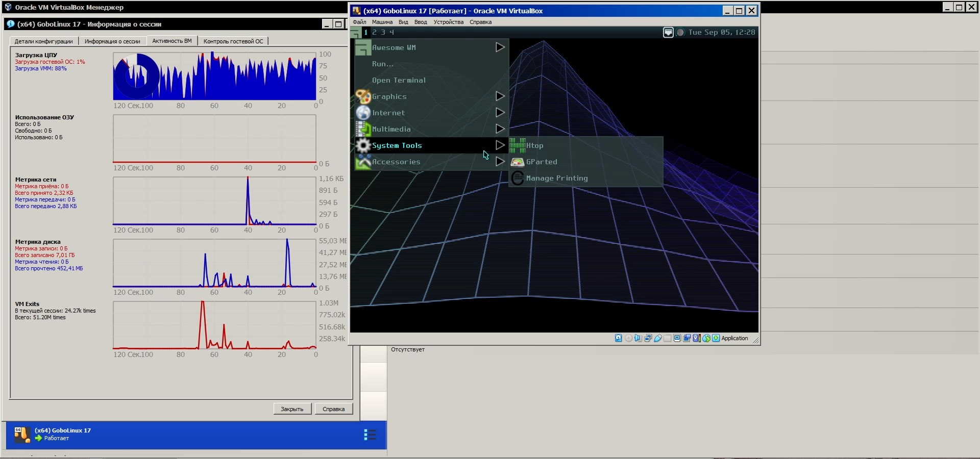Screen dimensions: 980x459
Task: Switch to workspace tag 2
Action: tap(374, 32)
